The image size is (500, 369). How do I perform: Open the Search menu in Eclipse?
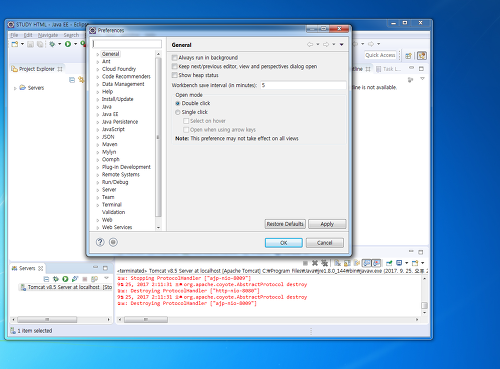point(71,35)
